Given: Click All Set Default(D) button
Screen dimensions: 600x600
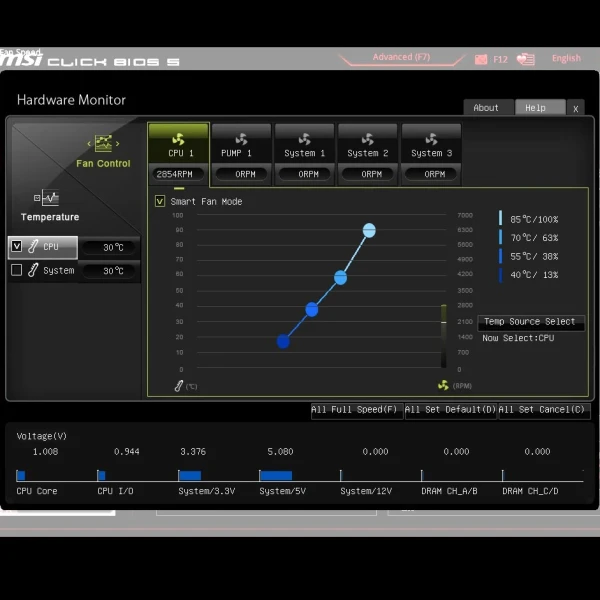Looking at the screenshot, I should 450,410.
